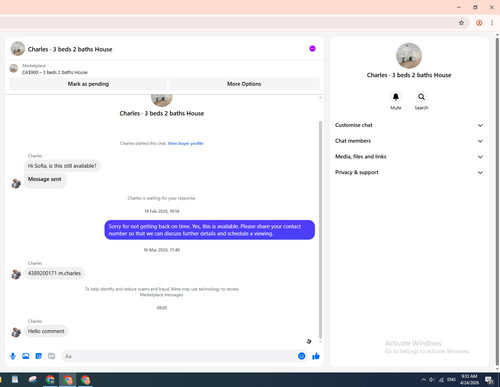Viewport: 500px width, 387px height.
Task: Expand Media, files and links section
Action: tap(409, 157)
